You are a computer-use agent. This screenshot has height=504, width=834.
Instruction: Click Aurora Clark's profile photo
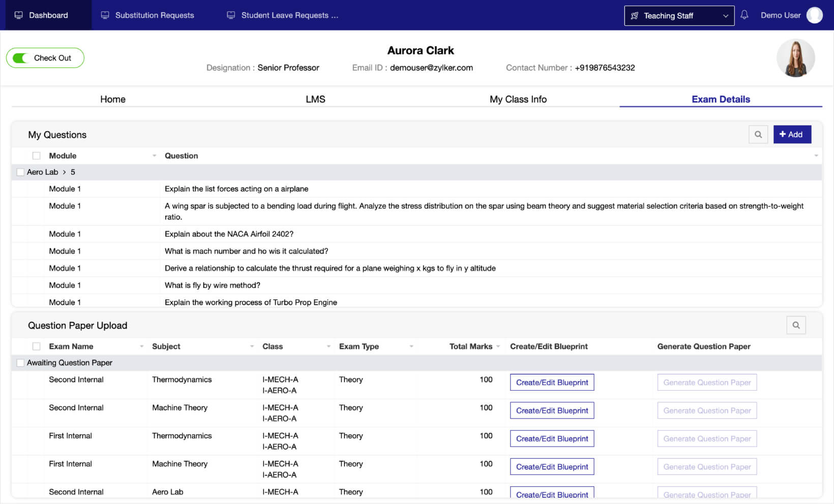795,58
